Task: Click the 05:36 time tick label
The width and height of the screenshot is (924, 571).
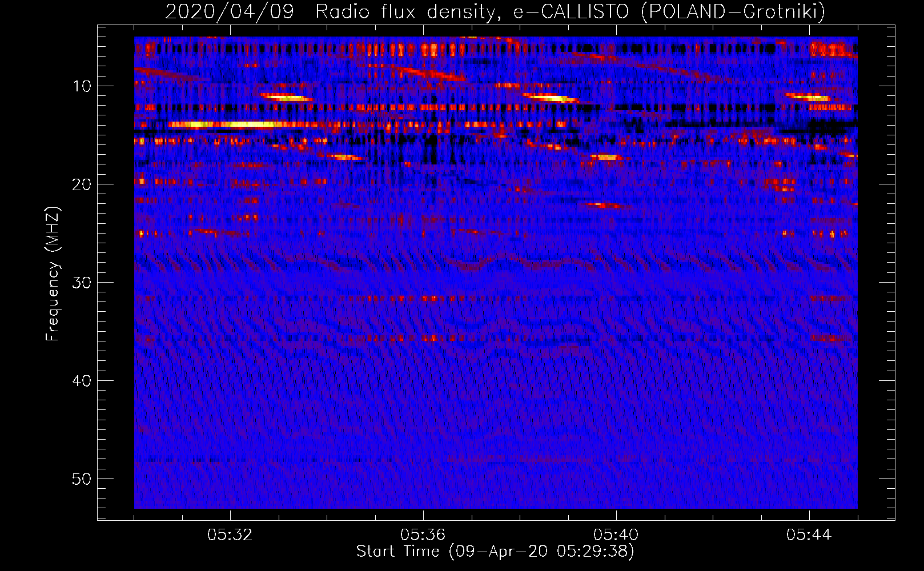Action: pyautogui.click(x=423, y=535)
